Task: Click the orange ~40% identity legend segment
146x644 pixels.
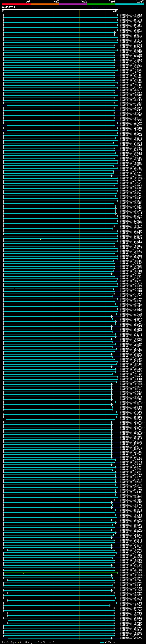Action: 45,4
